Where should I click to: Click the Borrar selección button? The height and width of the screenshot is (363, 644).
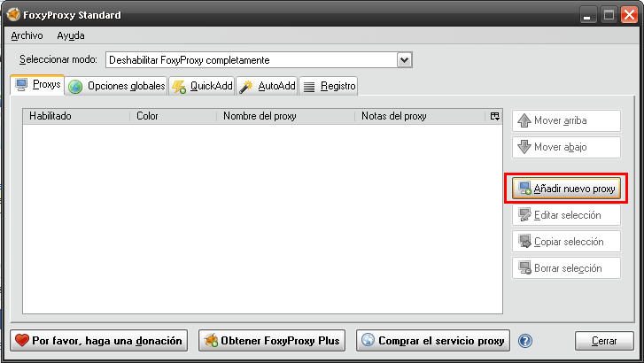tap(566, 268)
